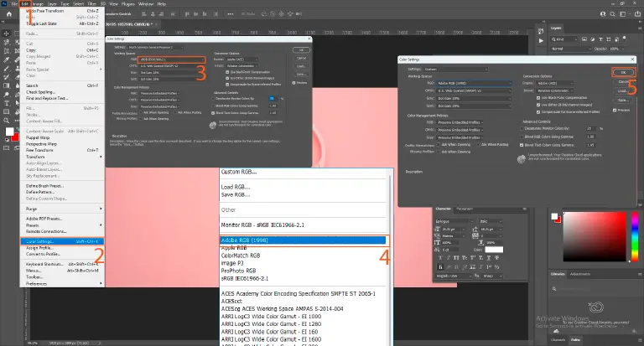Image resolution: width=644 pixels, height=346 pixels.
Task: Click Cancel in the left Color Settings dialog
Action: (302, 59)
